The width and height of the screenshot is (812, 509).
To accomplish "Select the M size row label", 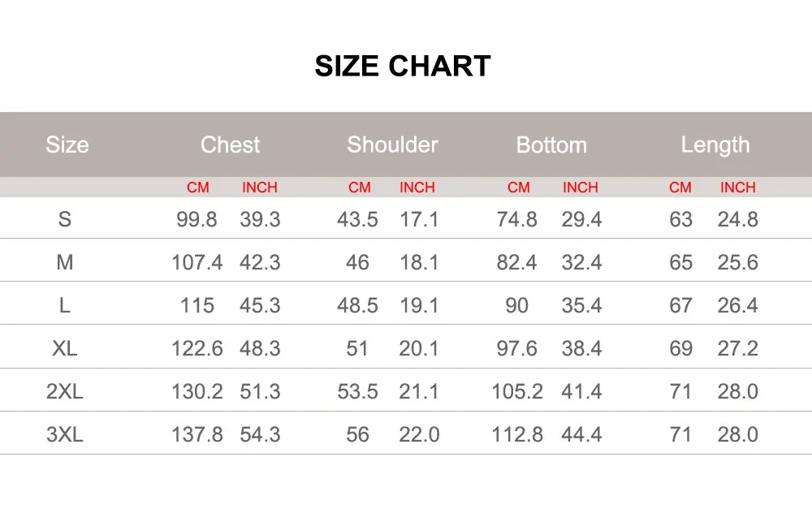I will pyautogui.click(x=65, y=262).
